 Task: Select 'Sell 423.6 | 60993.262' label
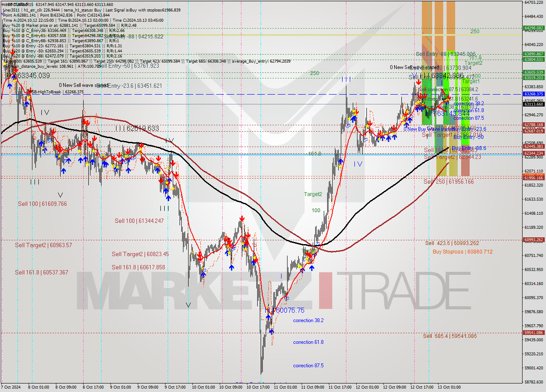click(x=452, y=243)
